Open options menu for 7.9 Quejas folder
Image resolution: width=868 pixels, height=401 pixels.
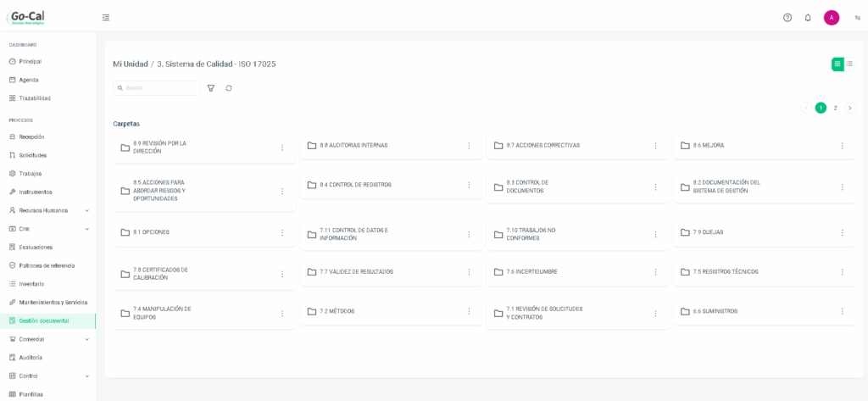pyautogui.click(x=842, y=233)
